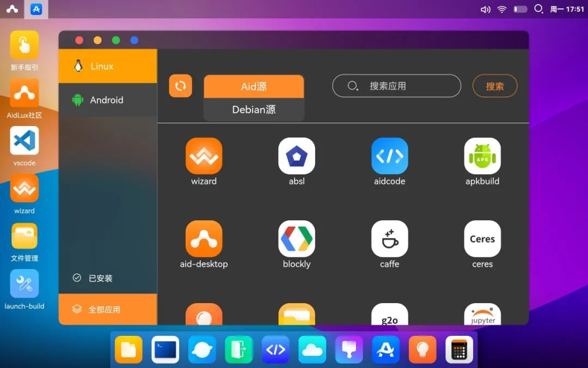Choose the Debian源 source option
Viewport: 588px width, 368px height.
pos(254,109)
